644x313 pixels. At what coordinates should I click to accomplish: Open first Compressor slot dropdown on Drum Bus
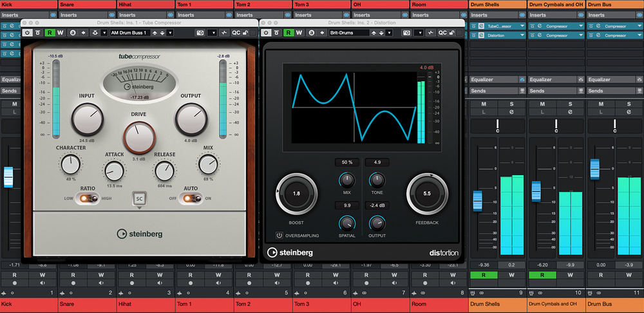coord(640,26)
